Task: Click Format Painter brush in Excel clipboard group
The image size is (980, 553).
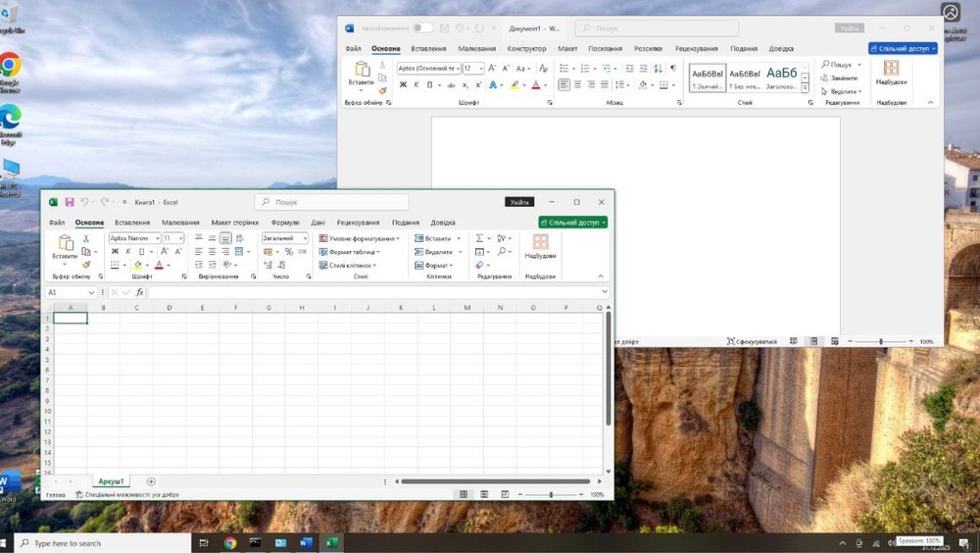Action: pyautogui.click(x=86, y=265)
